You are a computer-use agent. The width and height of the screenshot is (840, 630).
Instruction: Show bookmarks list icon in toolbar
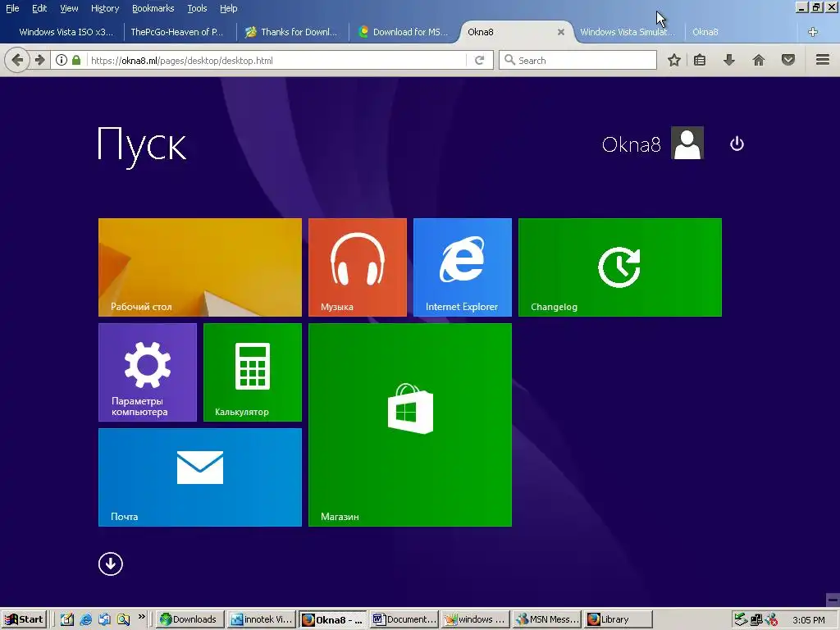(x=700, y=60)
